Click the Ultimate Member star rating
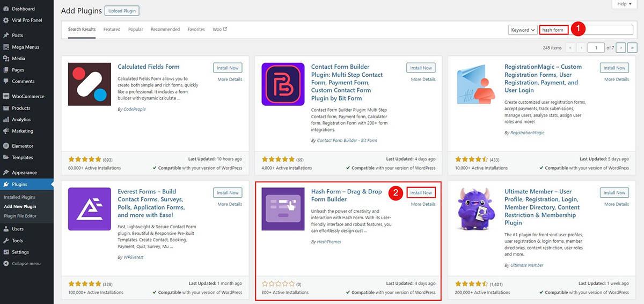 [x=472, y=284]
